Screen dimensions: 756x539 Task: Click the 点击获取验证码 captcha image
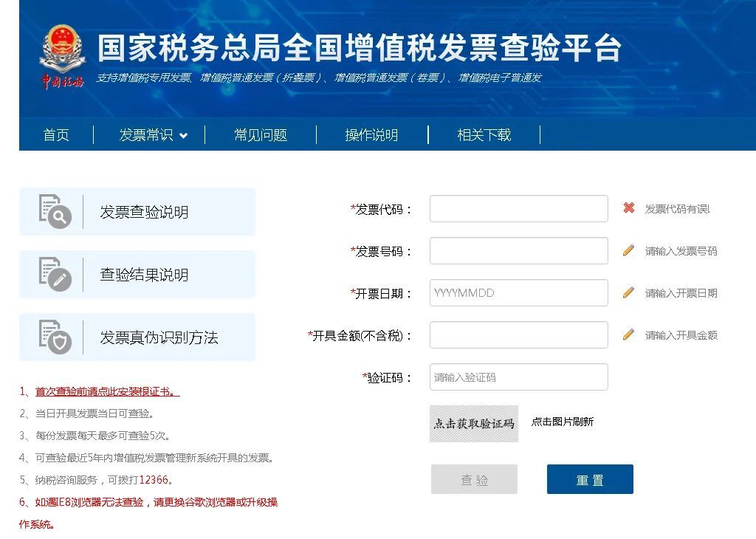(473, 423)
